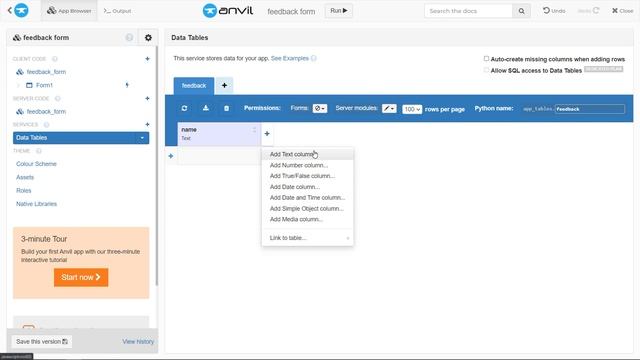The width and height of the screenshot is (640, 360).
Task: Expand the Data Tables service dropdown arrow
Action: (x=142, y=138)
